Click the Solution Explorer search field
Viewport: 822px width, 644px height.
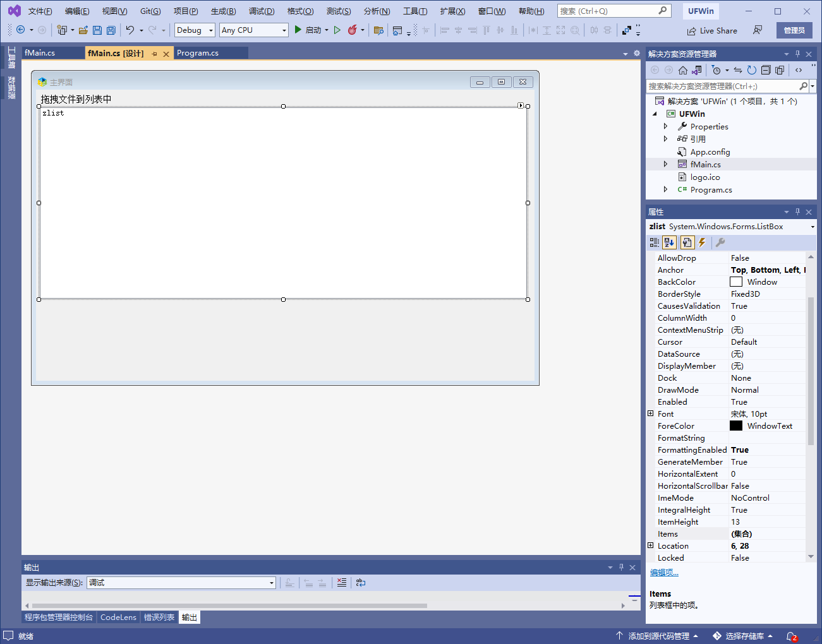tap(723, 86)
